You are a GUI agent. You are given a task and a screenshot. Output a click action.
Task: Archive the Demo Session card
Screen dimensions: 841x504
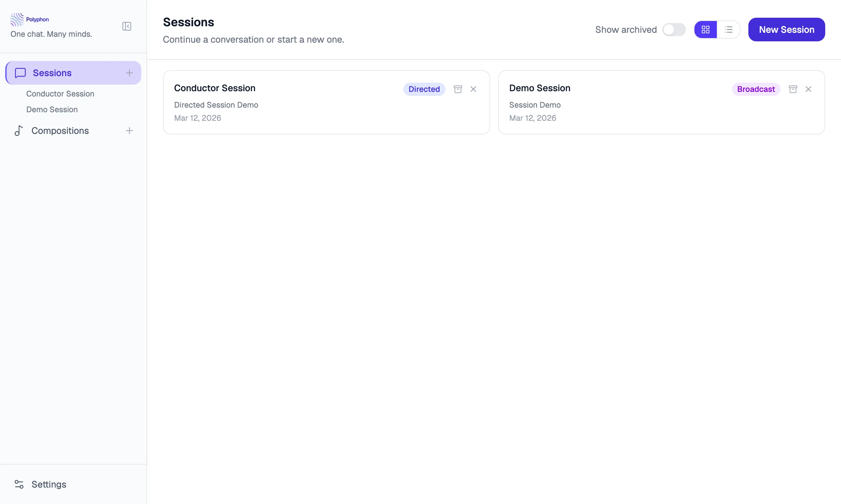click(x=793, y=89)
